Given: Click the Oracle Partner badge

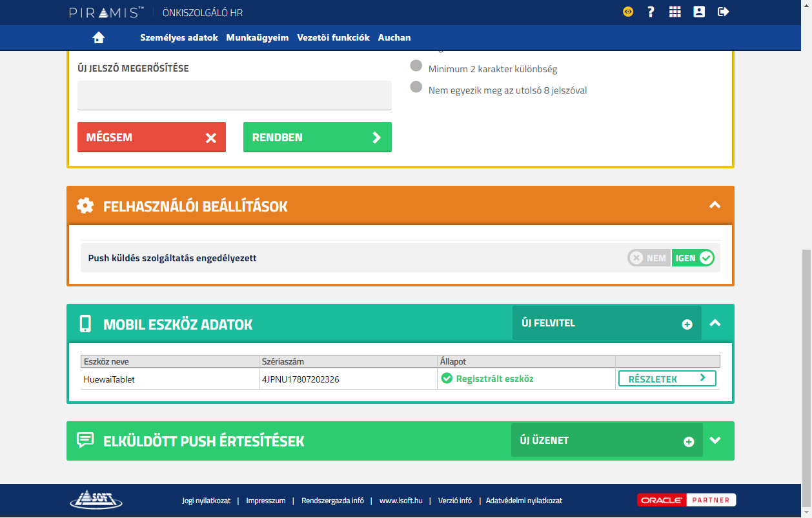Looking at the screenshot, I should [686, 500].
